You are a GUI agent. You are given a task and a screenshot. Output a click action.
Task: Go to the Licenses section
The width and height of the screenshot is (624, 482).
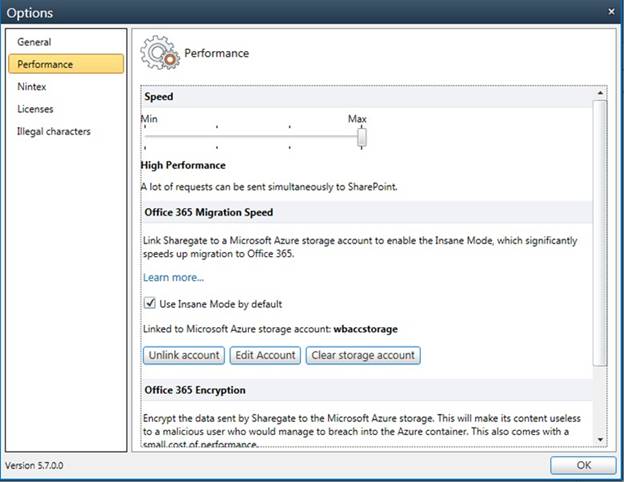[x=35, y=109]
